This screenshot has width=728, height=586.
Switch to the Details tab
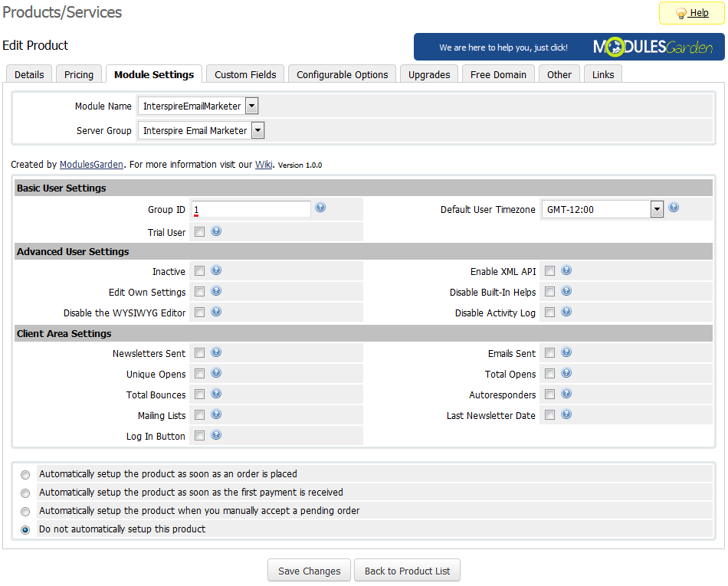(29, 74)
